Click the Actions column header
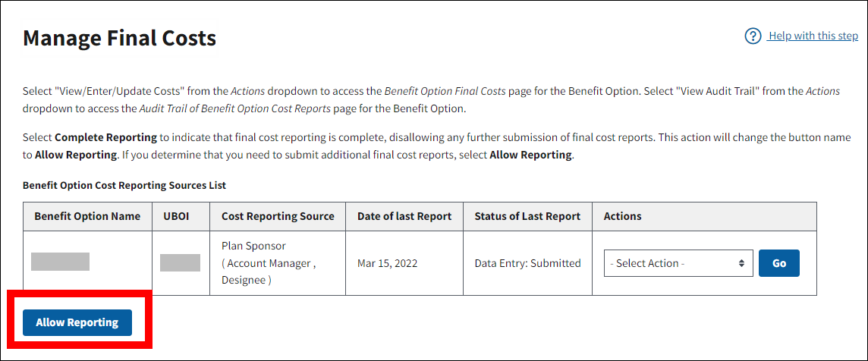The image size is (868, 361). tap(623, 216)
